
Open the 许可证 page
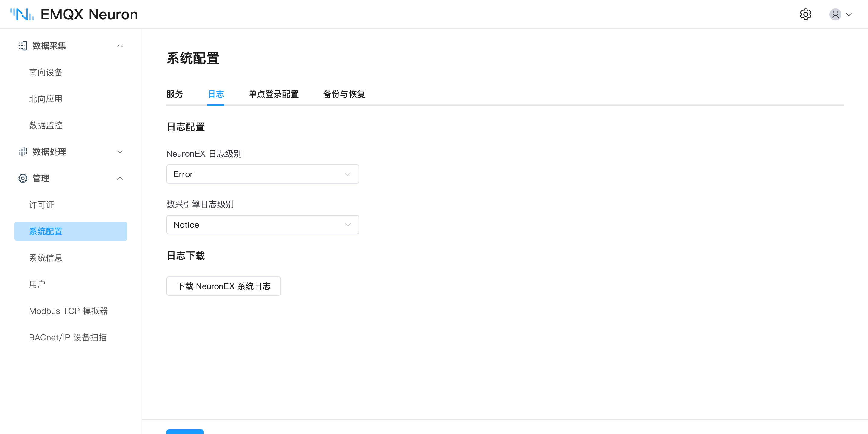coord(42,205)
